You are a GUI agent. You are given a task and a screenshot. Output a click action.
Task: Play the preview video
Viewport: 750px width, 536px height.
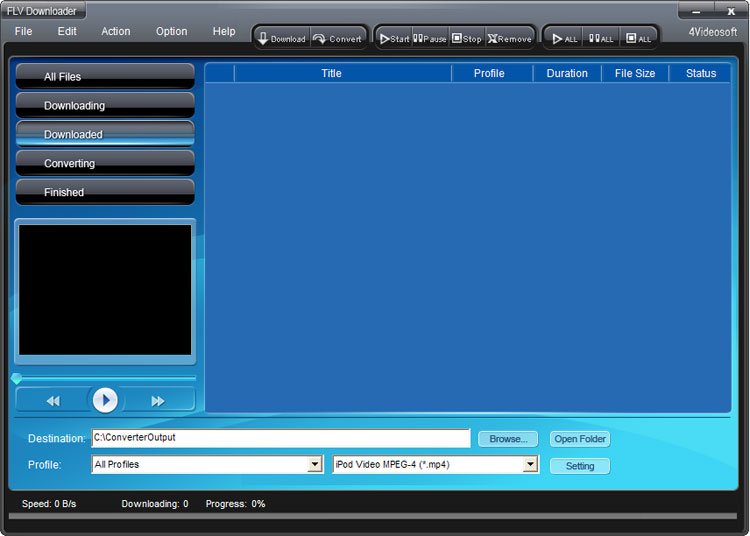tap(105, 400)
